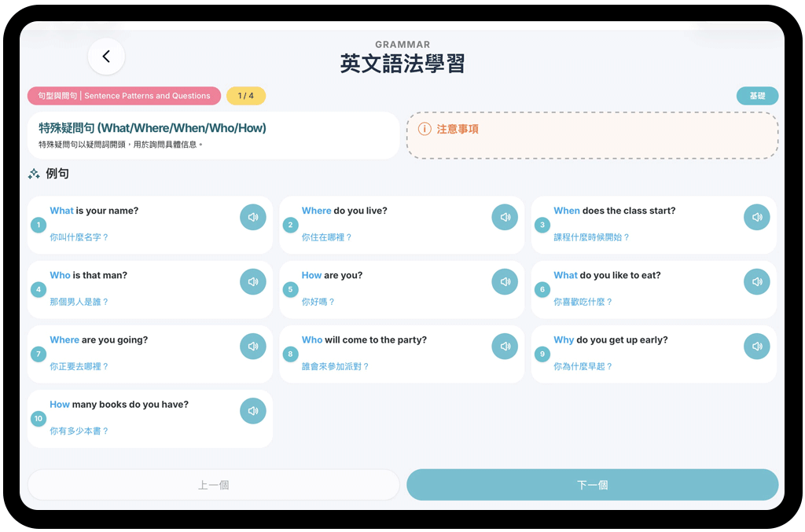Image resolution: width=805 pixels, height=532 pixels.
Task: Click the 下一個 next button
Action: tap(593, 485)
